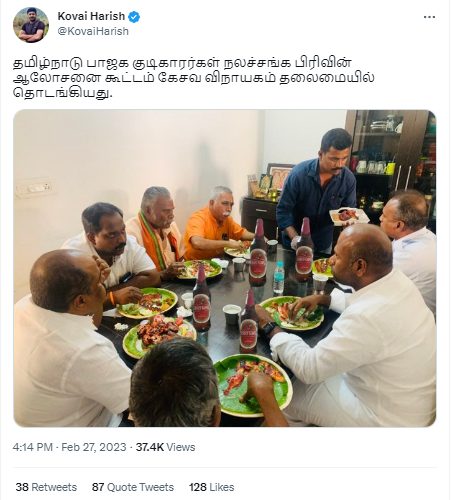Click the man standing in blue shirt
Image resolution: width=452 pixels, height=500 pixels.
coord(317,190)
